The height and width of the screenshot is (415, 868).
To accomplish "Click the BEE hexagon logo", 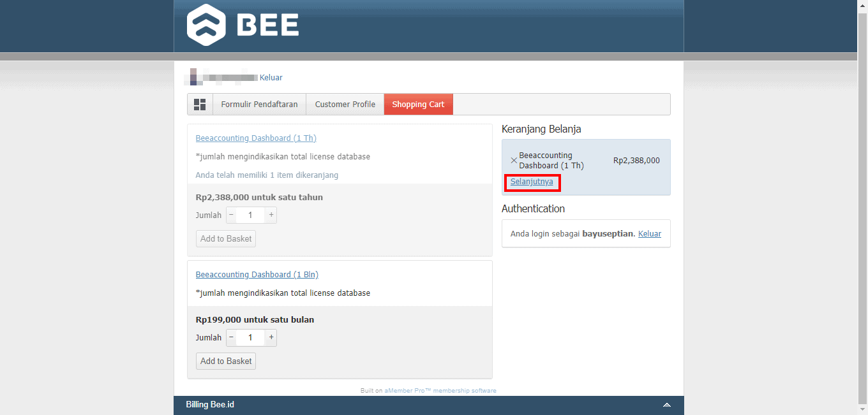I will 206,25.
